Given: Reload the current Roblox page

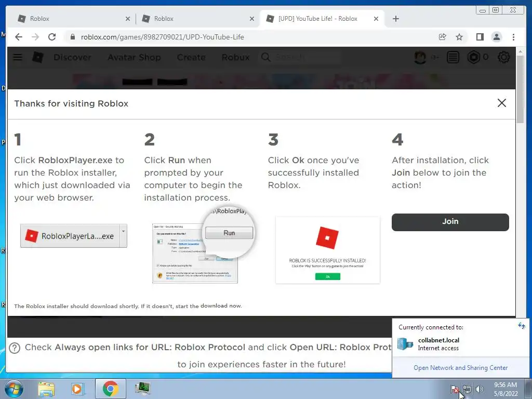Looking at the screenshot, I should (52, 37).
